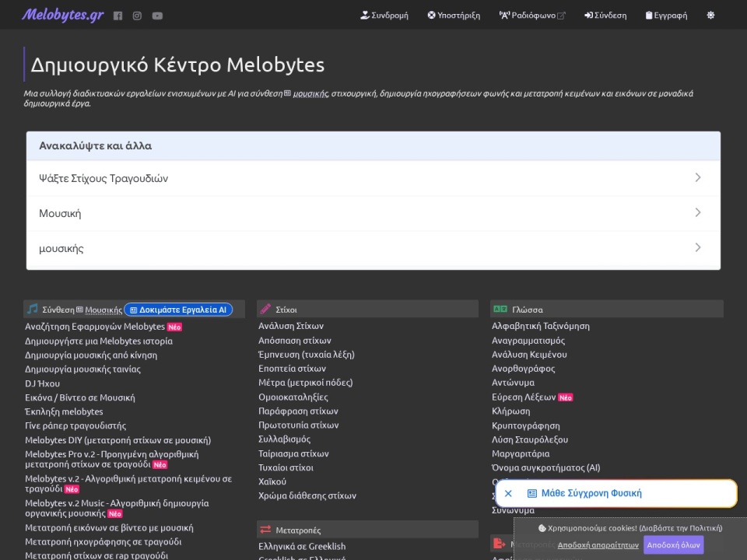This screenshot has width=747, height=560.
Task: Go to Σύνδεση login
Action: coord(605,16)
